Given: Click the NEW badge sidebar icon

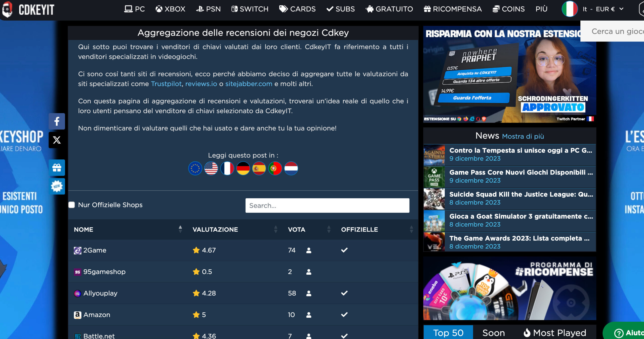Looking at the screenshot, I should [57, 186].
